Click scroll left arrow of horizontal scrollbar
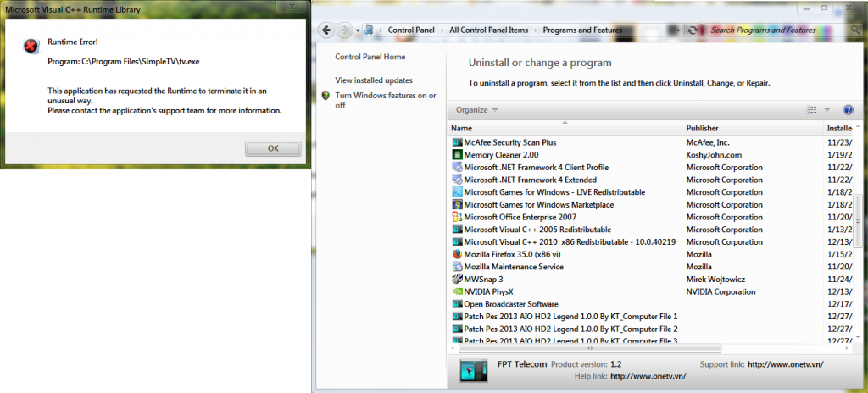This screenshot has width=868, height=393. (453, 348)
